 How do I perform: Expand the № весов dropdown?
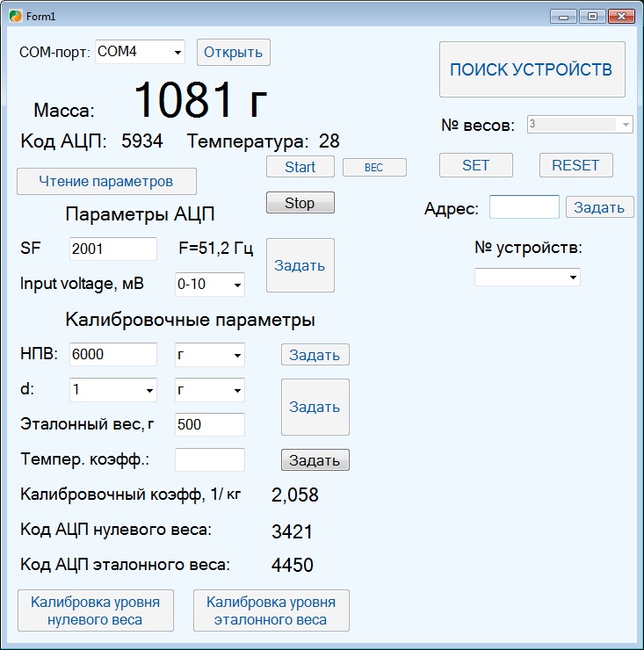580,125
